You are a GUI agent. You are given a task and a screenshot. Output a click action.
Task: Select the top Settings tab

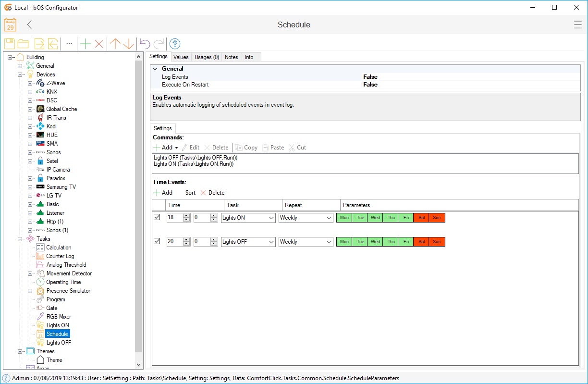[159, 57]
